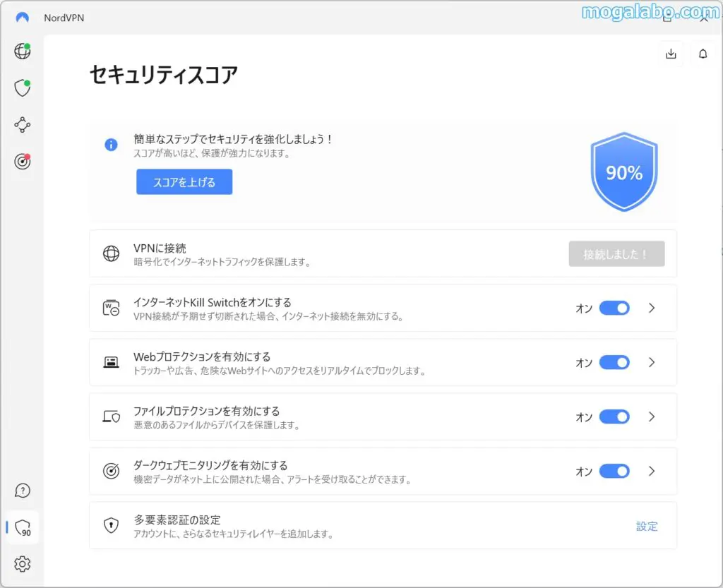Open Meshnet icon in sidebar

23,125
